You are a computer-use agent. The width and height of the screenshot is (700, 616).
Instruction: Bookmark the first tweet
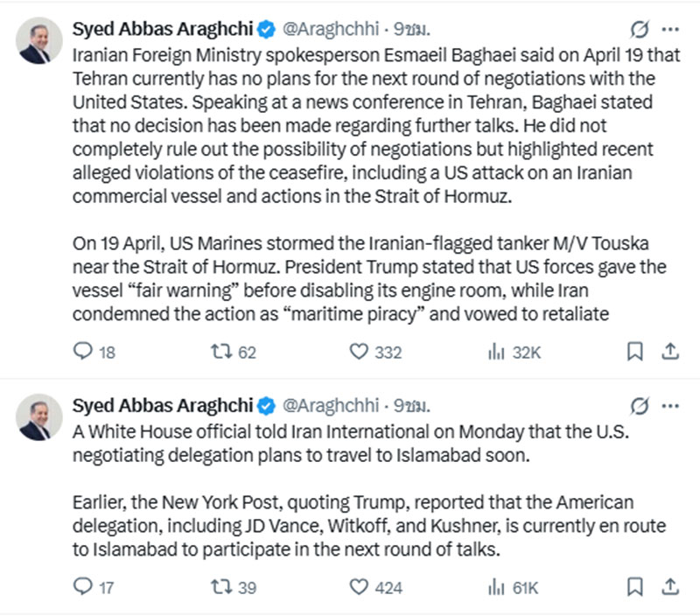click(636, 352)
